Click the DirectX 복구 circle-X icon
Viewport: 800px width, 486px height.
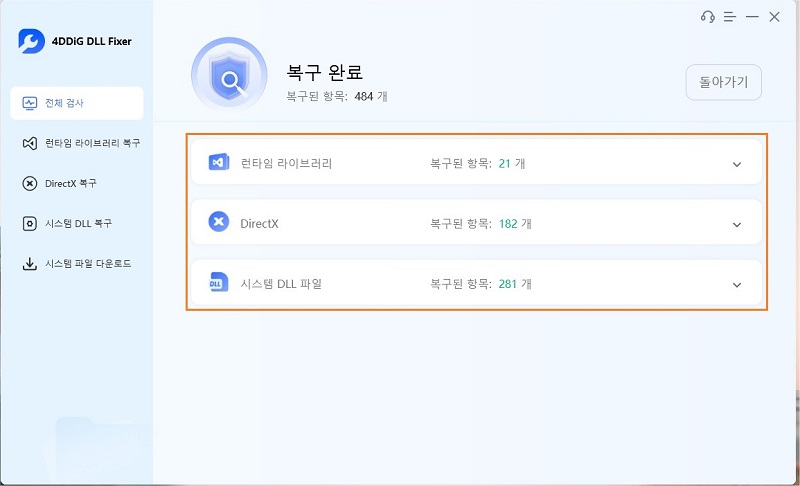click(30, 183)
